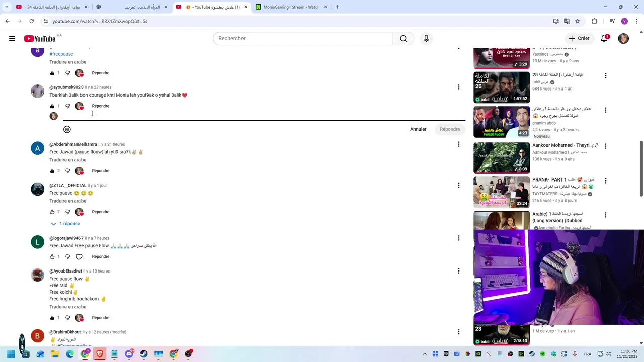This screenshot has width=644, height=362.
Task: Open the YouTube account avatar menu
Action: 623,39
